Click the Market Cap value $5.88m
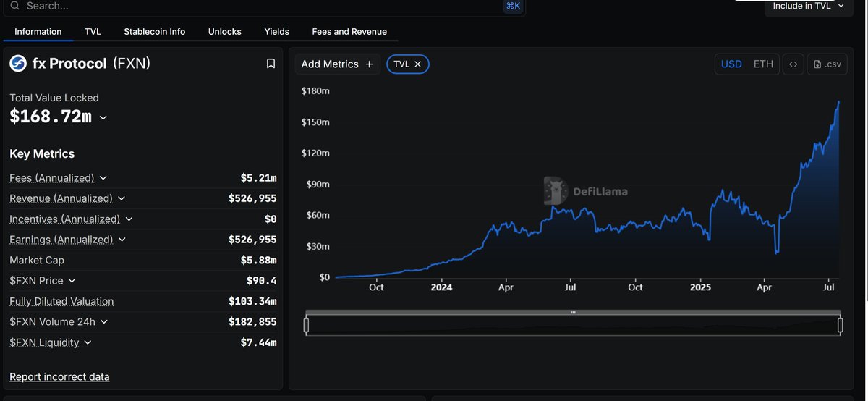The height and width of the screenshot is (401, 868). pyautogui.click(x=258, y=261)
